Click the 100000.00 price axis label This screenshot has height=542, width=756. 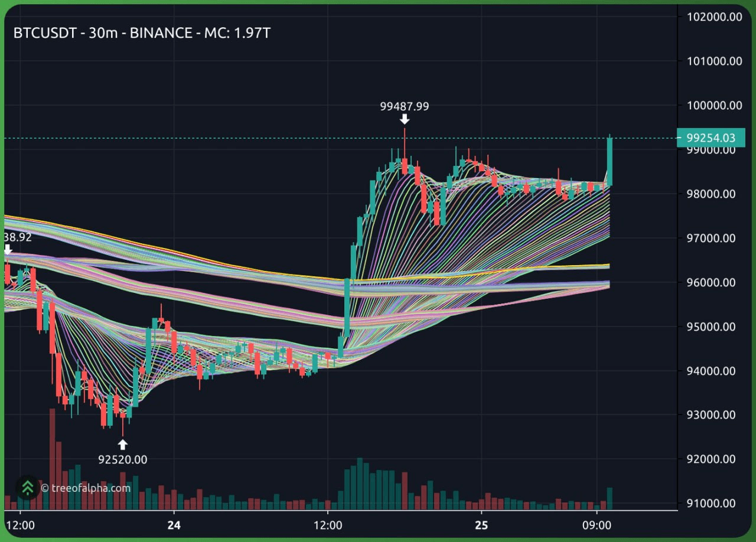[715, 106]
